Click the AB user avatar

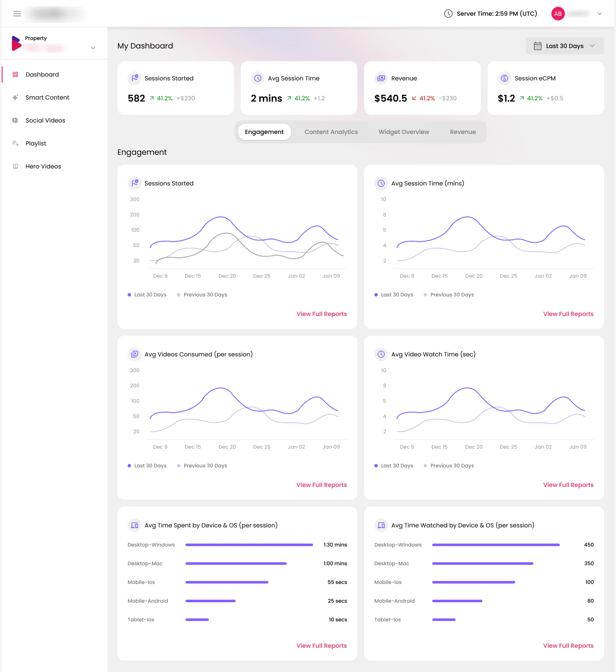[558, 14]
